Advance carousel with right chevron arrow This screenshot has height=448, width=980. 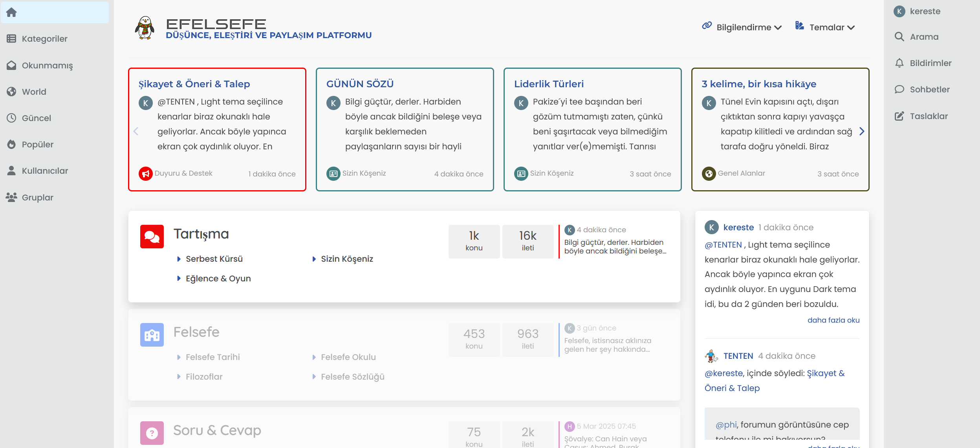(x=861, y=131)
